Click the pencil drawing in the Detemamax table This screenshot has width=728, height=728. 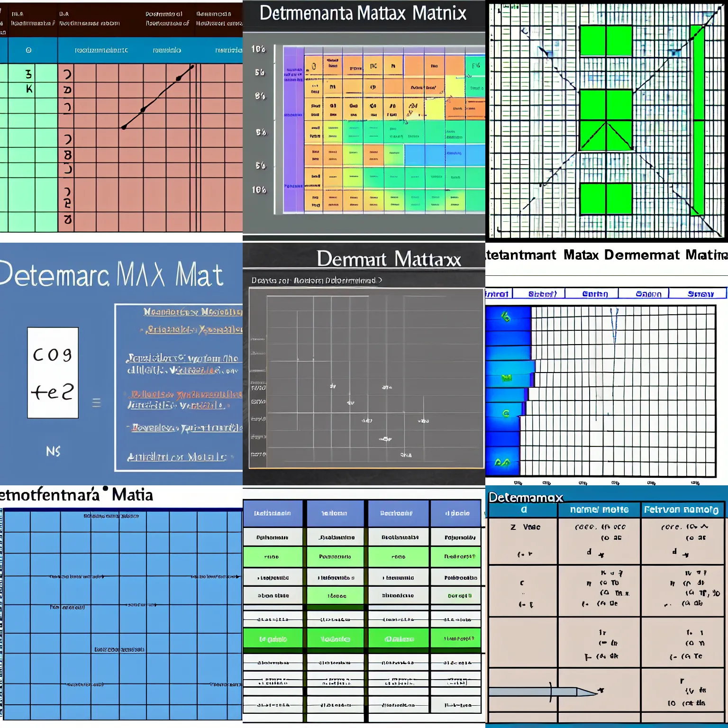click(x=544, y=692)
